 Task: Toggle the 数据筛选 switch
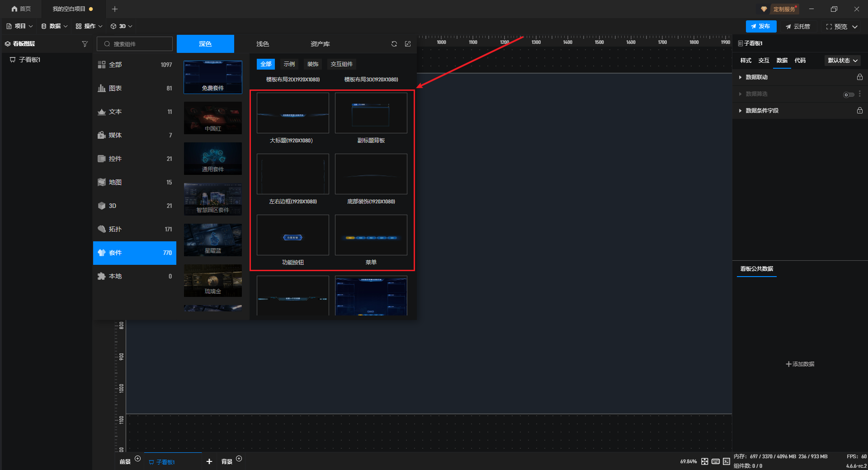pos(849,94)
